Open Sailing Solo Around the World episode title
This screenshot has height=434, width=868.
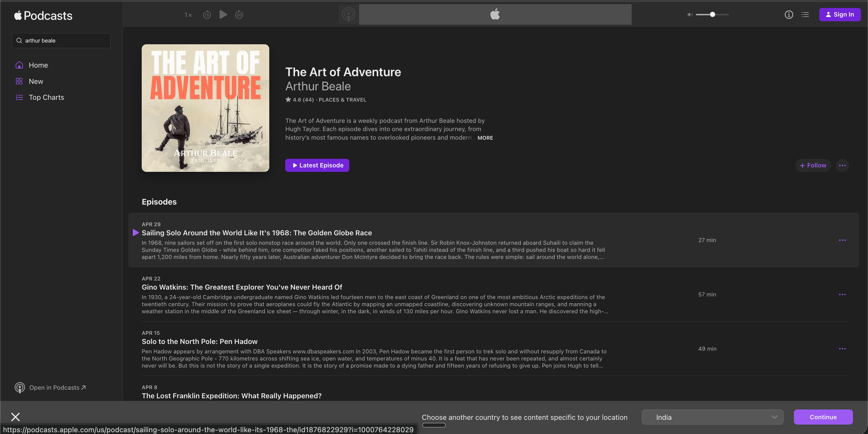(x=257, y=233)
